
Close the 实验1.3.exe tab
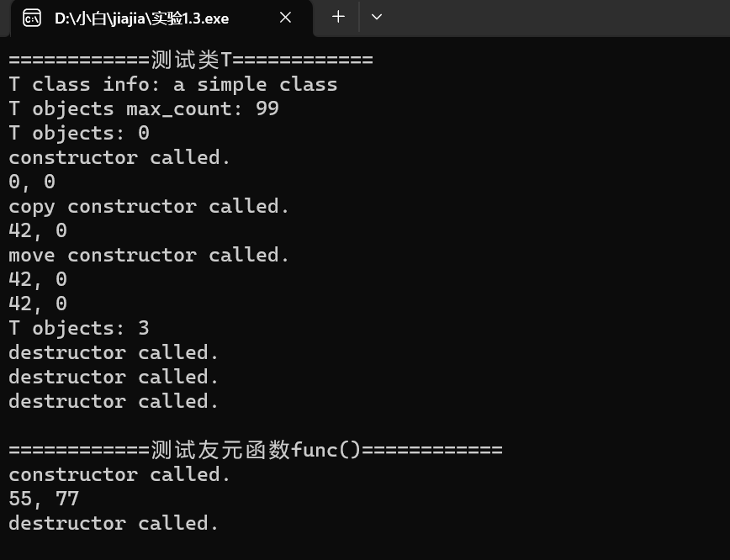pyautogui.click(x=285, y=18)
